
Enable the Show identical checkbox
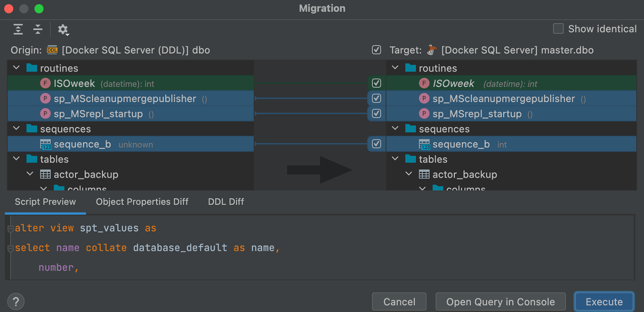coord(558,29)
